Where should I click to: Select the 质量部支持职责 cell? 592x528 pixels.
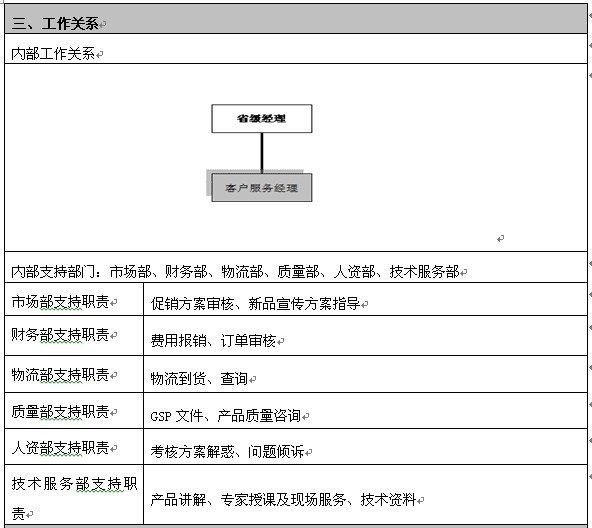74,411
